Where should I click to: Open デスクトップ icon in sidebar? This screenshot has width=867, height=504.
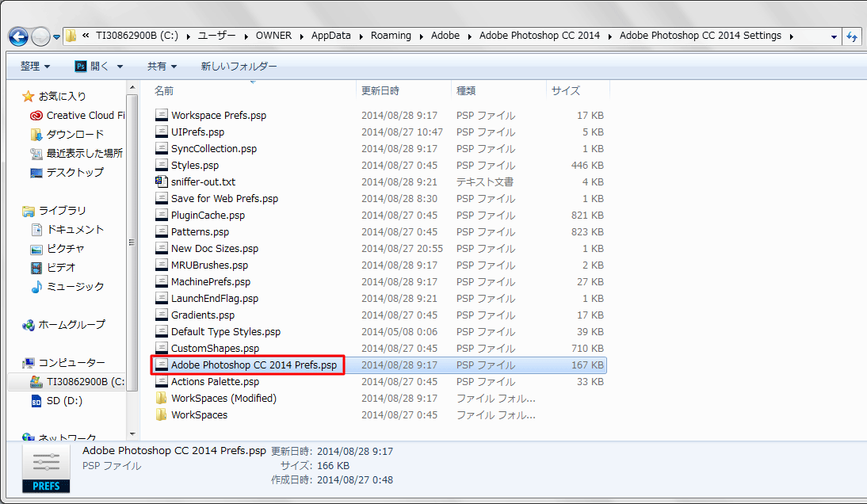pyautogui.click(x=36, y=173)
